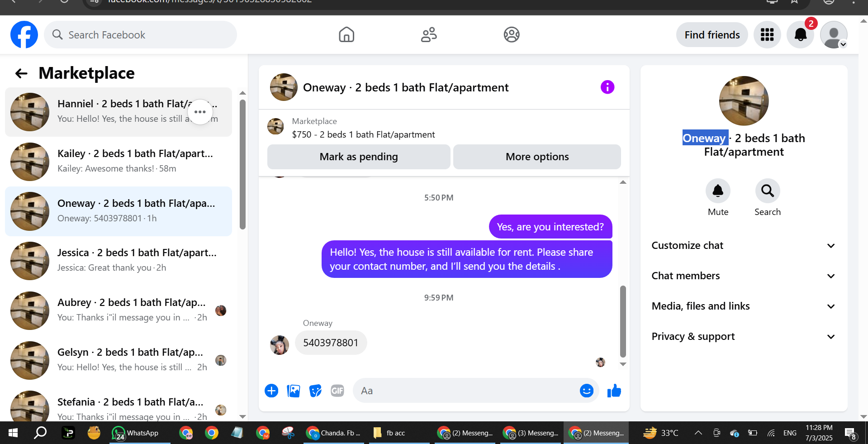Expand Privacy & support section
This screenshot has width=868, height=444.
click(744, 337)
